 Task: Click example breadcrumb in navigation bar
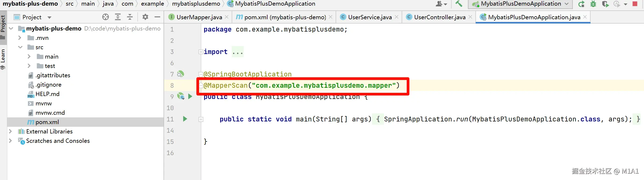pyautogui.click(x=153, y=4)
